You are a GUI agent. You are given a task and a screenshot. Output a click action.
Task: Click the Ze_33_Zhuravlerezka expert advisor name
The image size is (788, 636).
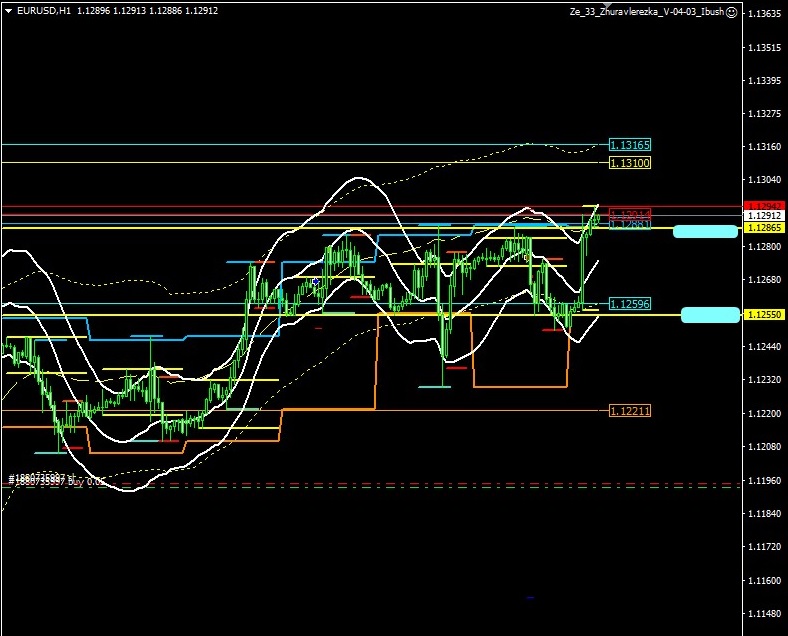tap(645, 12)
